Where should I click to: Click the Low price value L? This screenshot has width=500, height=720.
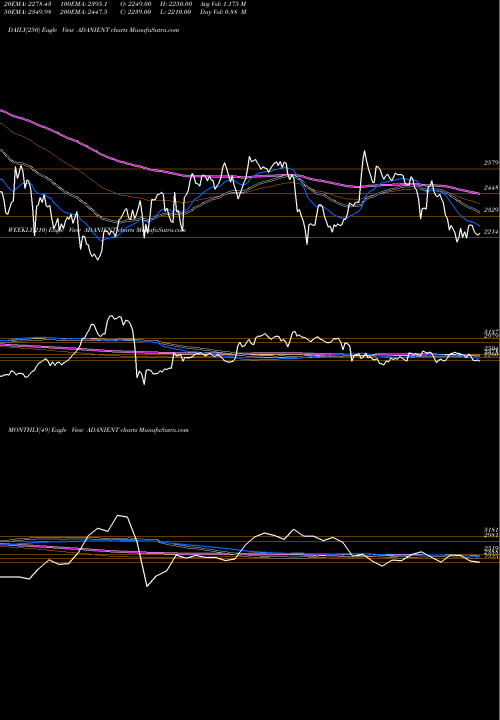pos(176,11)
